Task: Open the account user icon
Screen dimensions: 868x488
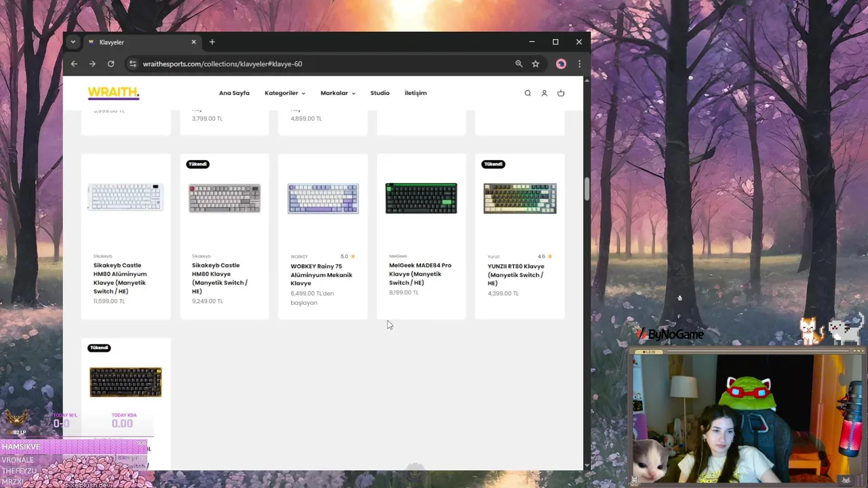Action: (x=544, y=93)
